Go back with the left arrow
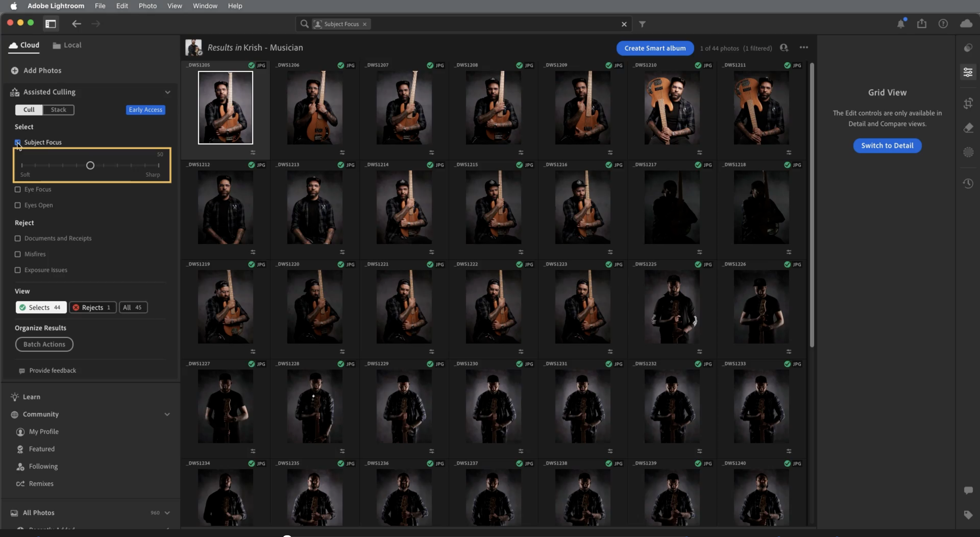Screen dimensions: 980x537 tap(77, 23)
